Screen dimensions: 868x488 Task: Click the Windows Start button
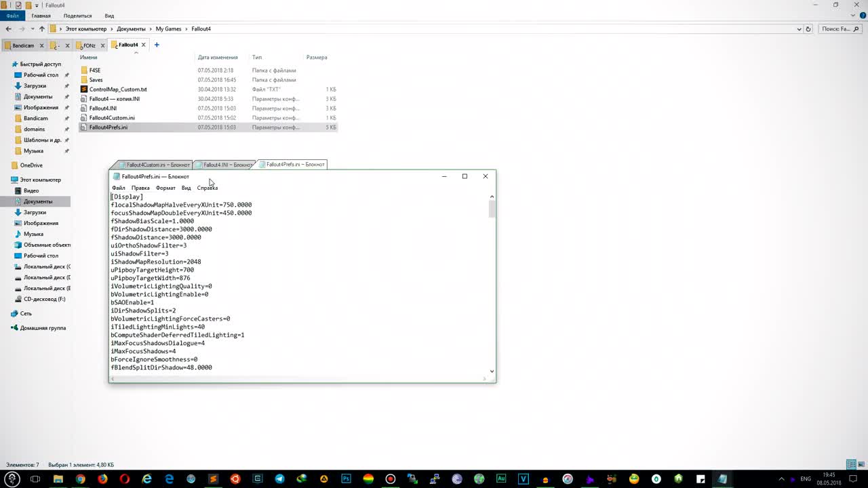pos(12,479)
